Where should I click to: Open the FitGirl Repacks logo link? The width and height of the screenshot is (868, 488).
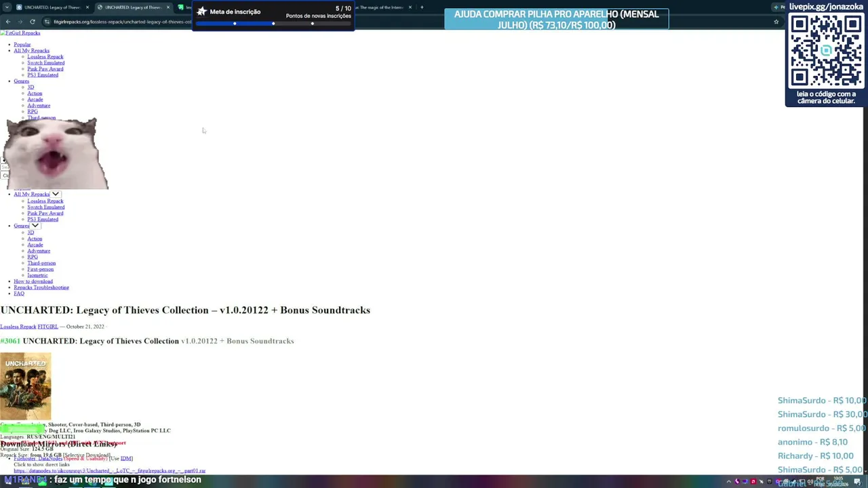pos(20,33)
